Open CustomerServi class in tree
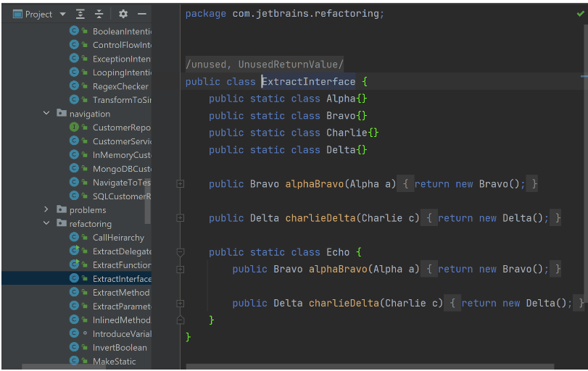Viewport: 588px width, 371px height. tap(122, 141)
